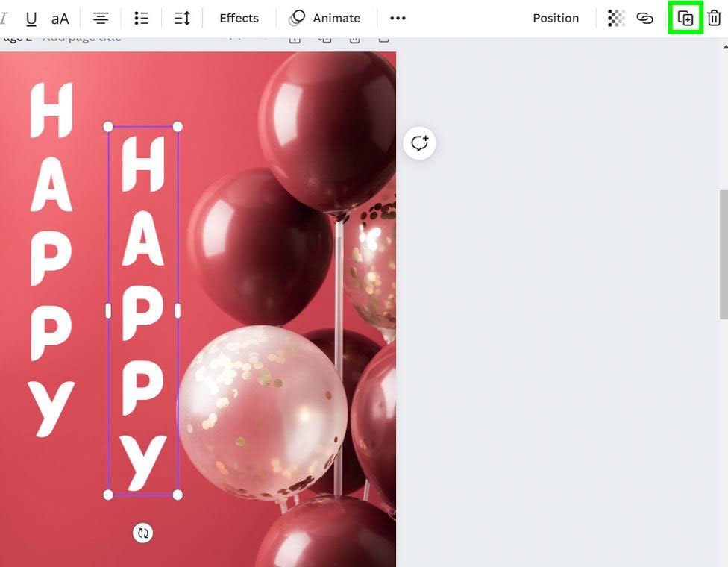
Task: Open letter and line spacing options
Action: 182,19
